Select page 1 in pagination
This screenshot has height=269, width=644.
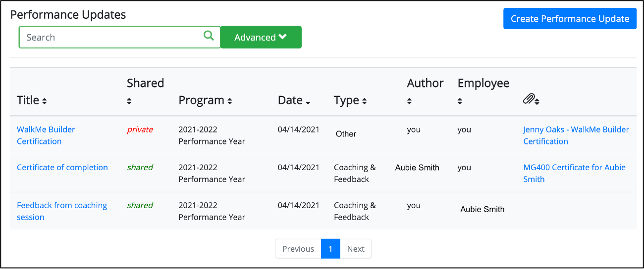330,249
